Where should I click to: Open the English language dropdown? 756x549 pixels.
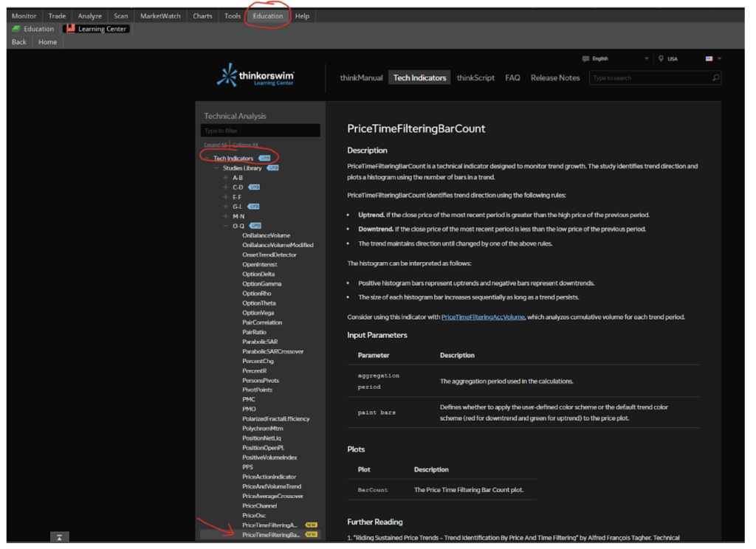click(616, 59)
